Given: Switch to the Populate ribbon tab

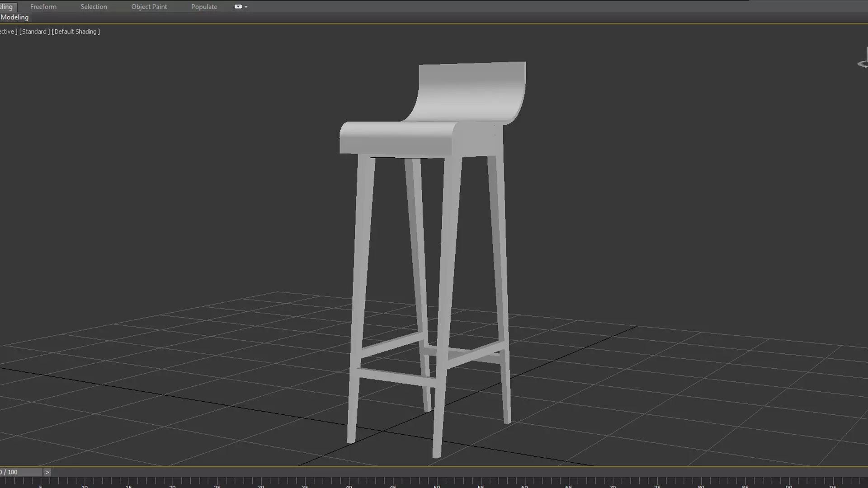Looking at the screenshot, I should (204, 7).
